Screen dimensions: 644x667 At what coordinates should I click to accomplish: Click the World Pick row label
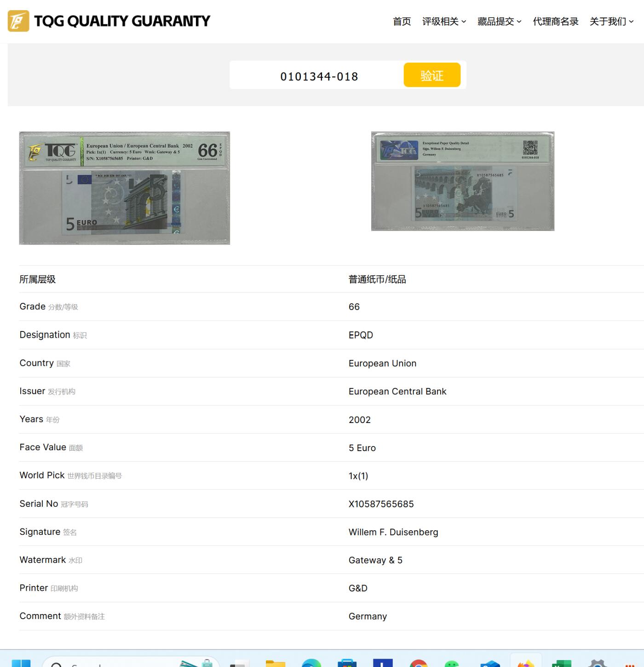70,476
